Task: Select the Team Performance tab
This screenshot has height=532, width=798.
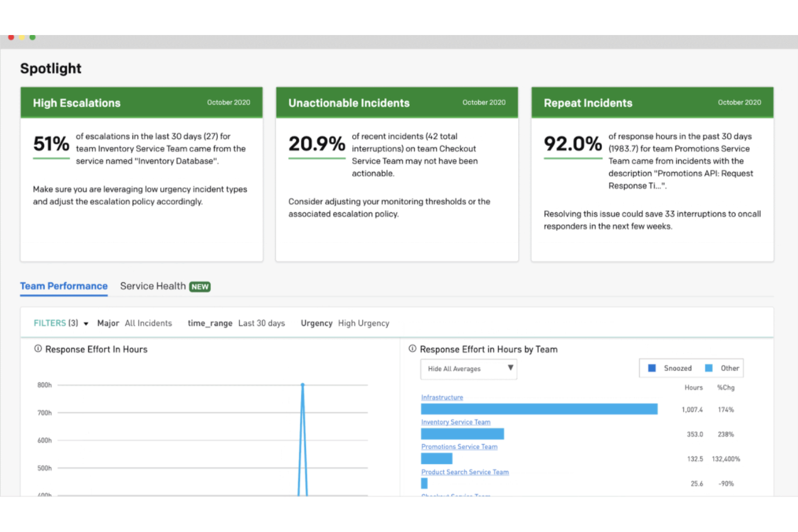Action: [x=63, y=286]
